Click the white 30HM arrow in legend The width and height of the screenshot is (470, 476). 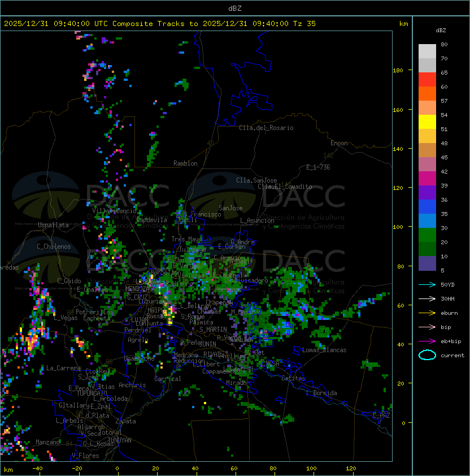(x=427, y=298)
